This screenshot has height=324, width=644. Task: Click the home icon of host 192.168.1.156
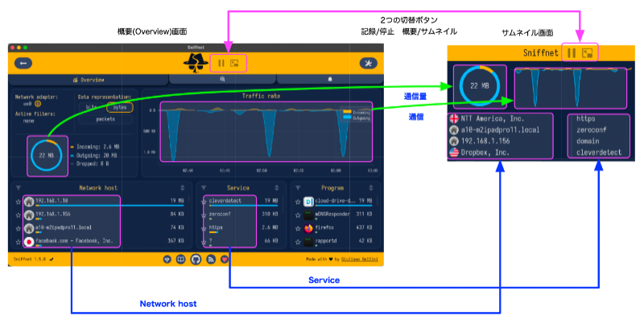pyautogui.click(x=29, y=214)
